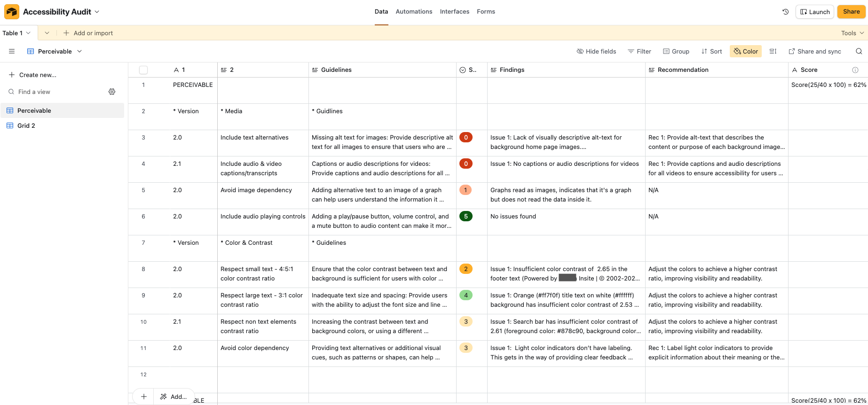Toggle the select-all rows checkbox
Image resolution: width=868 pixels, height=405 pixels.
pos(143,70)
